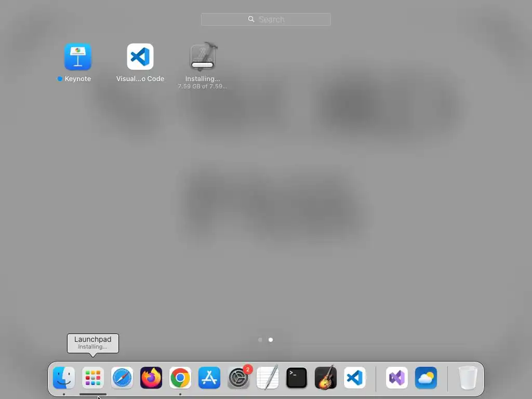Open purple Visual Studio icon in Dock
Viewport: 532px width, 399px height.
[397, 378]
